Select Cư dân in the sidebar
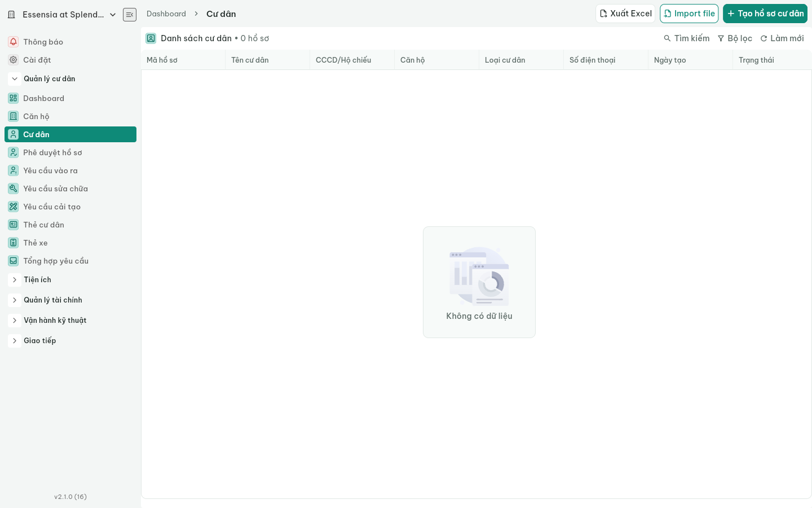Screen dimensions: 812x508 point(70,134)
